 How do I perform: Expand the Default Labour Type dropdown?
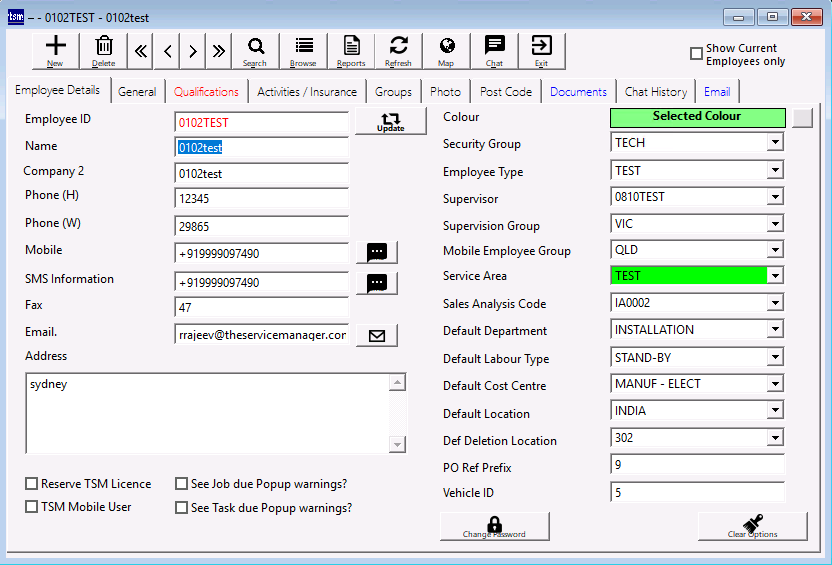click(x=774, y=358)
